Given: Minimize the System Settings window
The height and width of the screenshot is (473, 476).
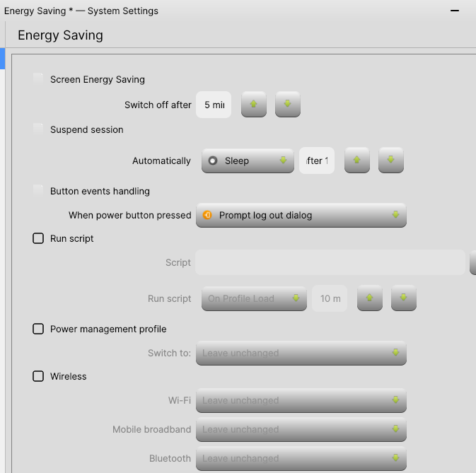Looking at the screenshot, I should tap(455, 11).
